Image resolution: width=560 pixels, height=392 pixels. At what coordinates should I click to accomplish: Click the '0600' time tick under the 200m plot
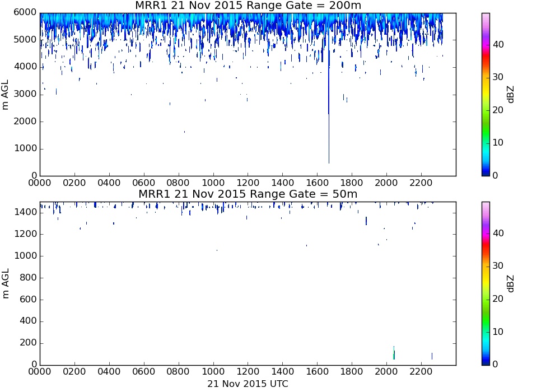[143, 183]
